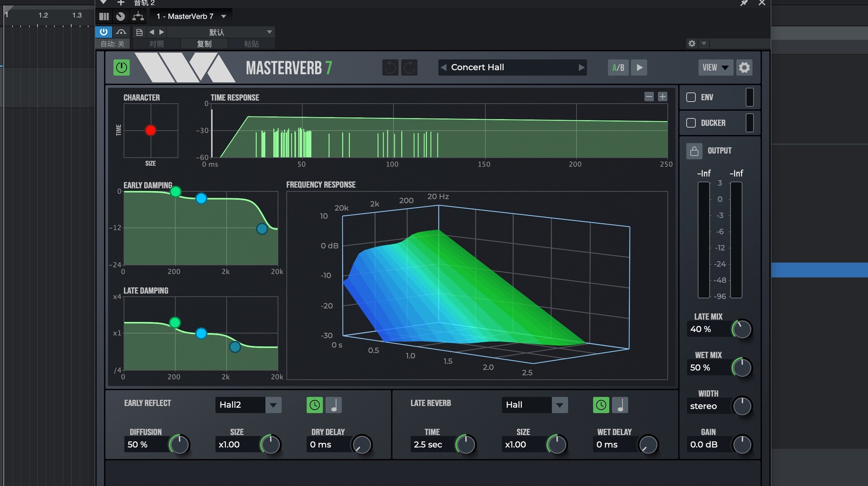This screenshot has width=868, height=486.
Task: Click the A/B copy arrow button
Action: 639,68
